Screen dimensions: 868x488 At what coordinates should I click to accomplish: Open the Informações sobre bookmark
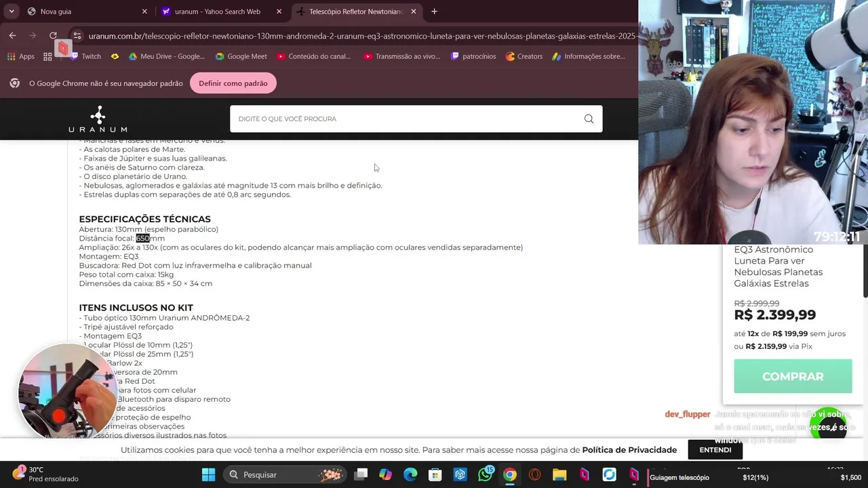pos(589,56)
